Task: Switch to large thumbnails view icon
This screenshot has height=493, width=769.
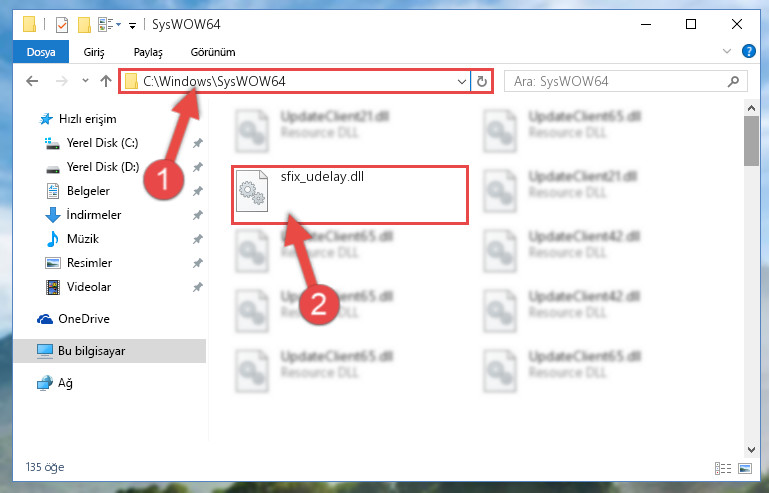Action: point(744,468)
